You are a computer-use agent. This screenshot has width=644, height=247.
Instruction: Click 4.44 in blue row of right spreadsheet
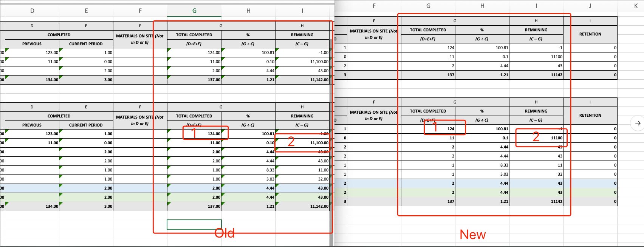click(x=482, y=183)
